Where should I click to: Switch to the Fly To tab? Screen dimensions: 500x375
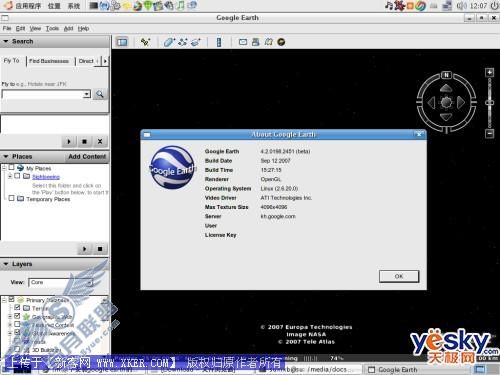coord(11,61)
